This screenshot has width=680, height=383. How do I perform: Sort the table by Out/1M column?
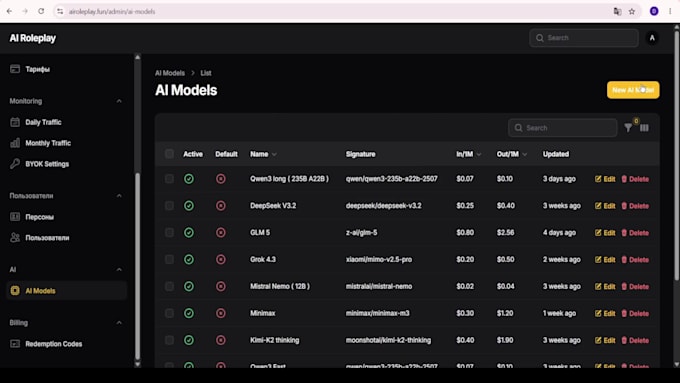pos(512,154)
